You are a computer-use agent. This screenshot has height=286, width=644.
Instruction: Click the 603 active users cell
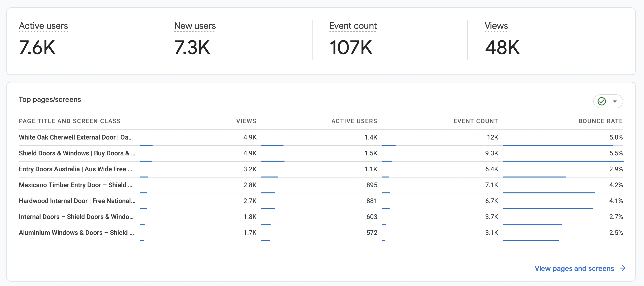372,217
